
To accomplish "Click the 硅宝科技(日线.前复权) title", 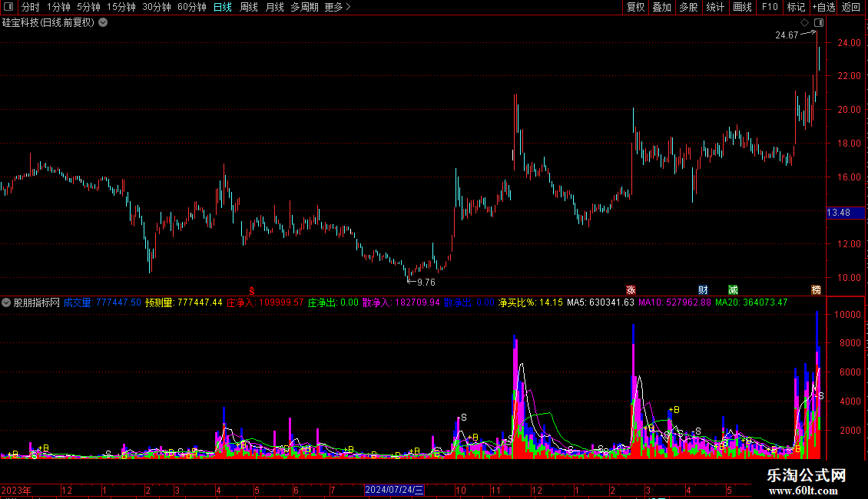I will [x=48, y=23].
